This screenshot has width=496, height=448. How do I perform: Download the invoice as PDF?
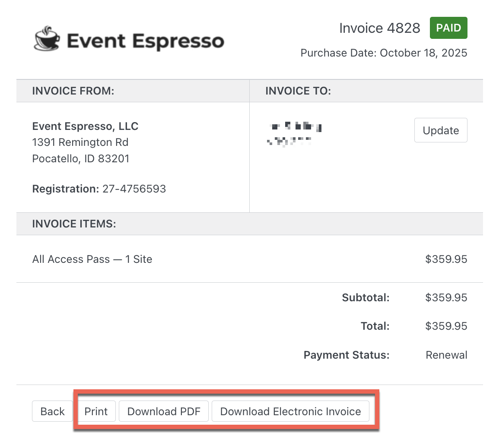(164, 411)
